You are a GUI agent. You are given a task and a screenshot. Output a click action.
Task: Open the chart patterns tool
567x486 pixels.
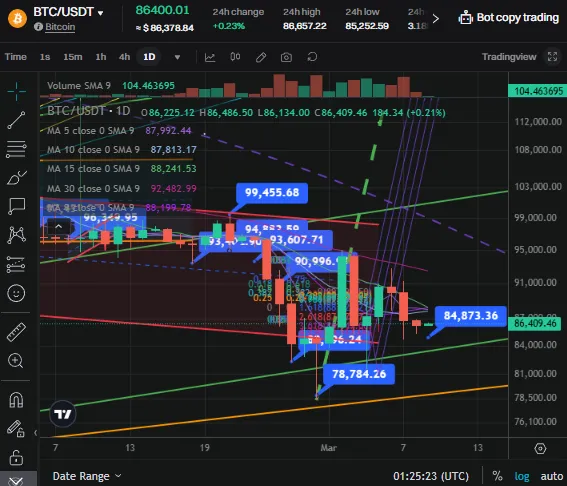pos(16,235)
